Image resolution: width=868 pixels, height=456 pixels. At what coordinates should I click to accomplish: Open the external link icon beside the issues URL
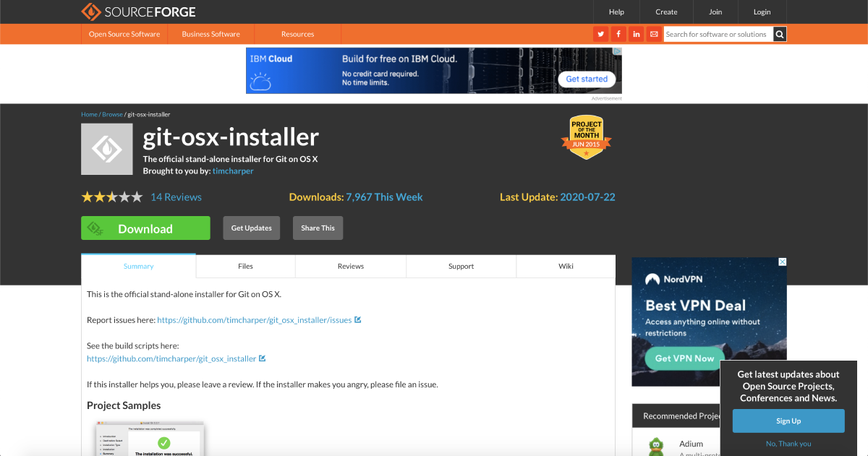coord(357,319)
